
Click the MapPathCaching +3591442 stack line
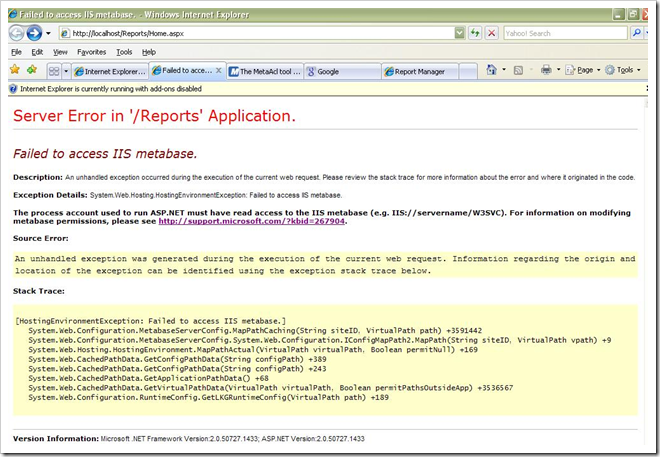point(255,331)
